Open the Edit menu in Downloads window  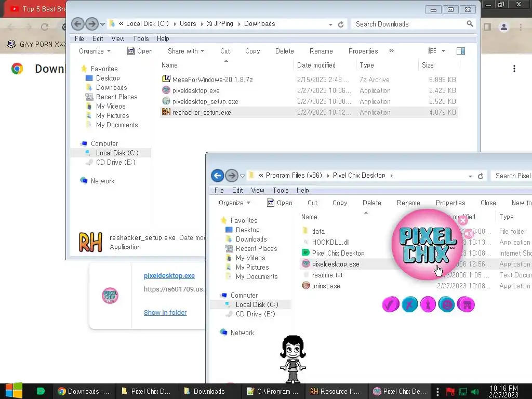tap(98, 38)
